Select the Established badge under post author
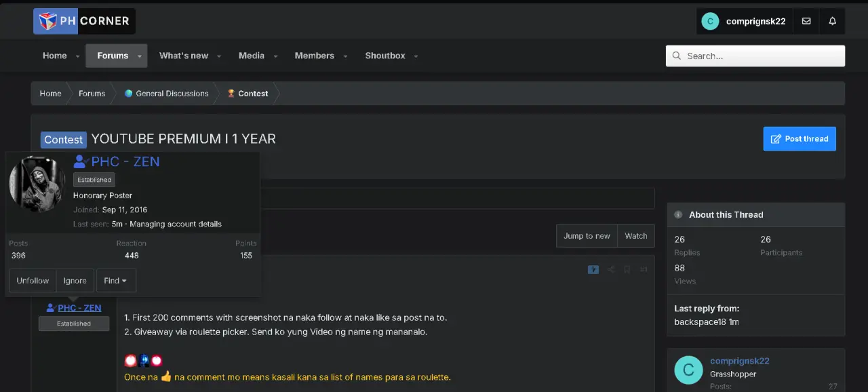 [x=74, y=324]
